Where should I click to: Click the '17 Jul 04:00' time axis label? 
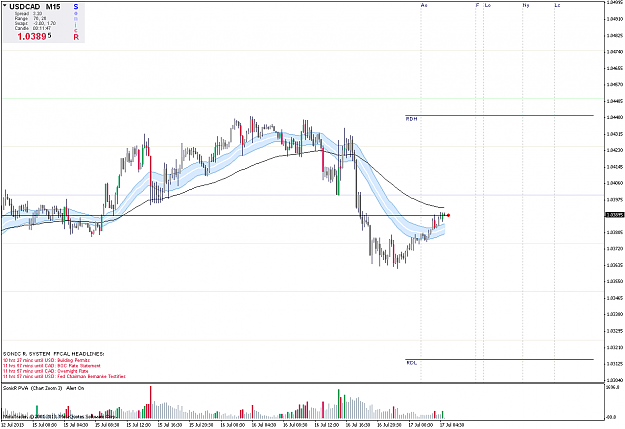(452, 425)
